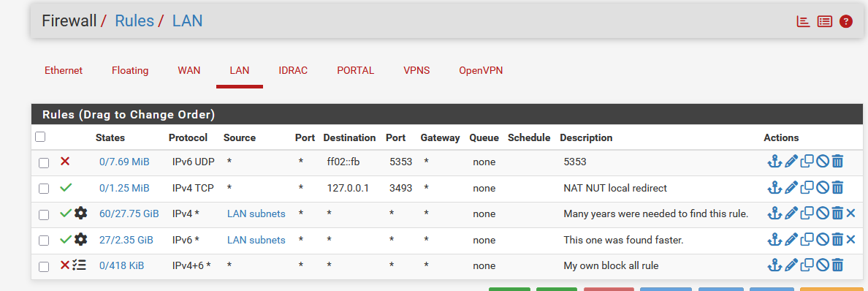Disable the 'My own block all rule'
Image resolution: width=868 pixels, height=291 pixels.
pyautogui.click(x=823, y=266)
